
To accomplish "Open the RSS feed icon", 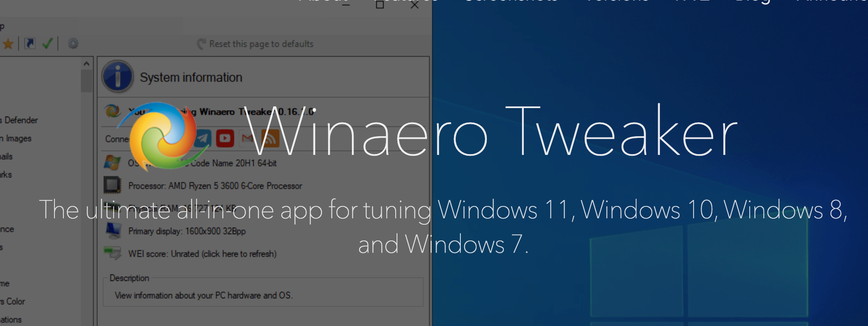I will (x=270, y=138).
